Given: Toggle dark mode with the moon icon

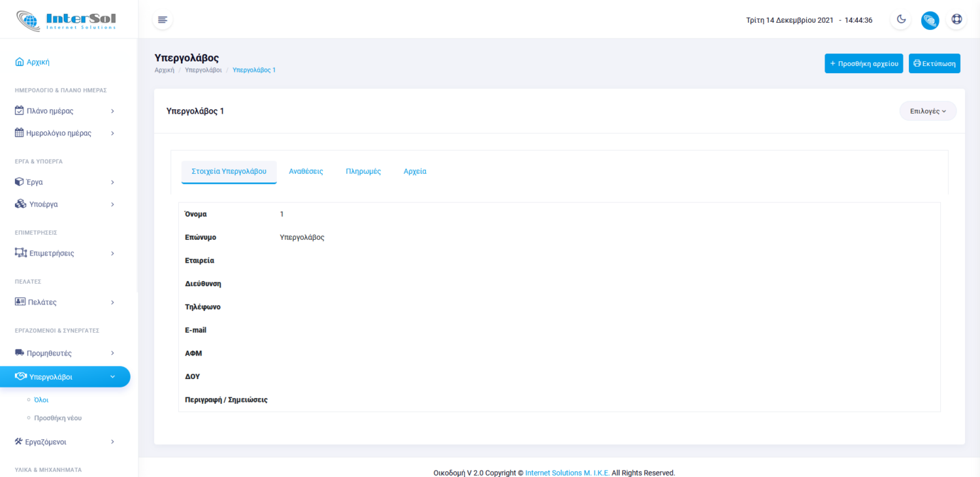Looking at the screenshot, I should point(901,20).
